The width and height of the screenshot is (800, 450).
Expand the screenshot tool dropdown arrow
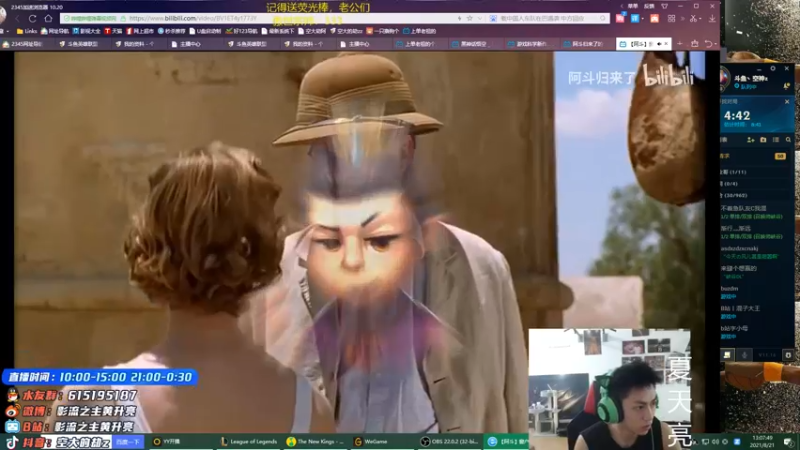click(x=701, y=19)
